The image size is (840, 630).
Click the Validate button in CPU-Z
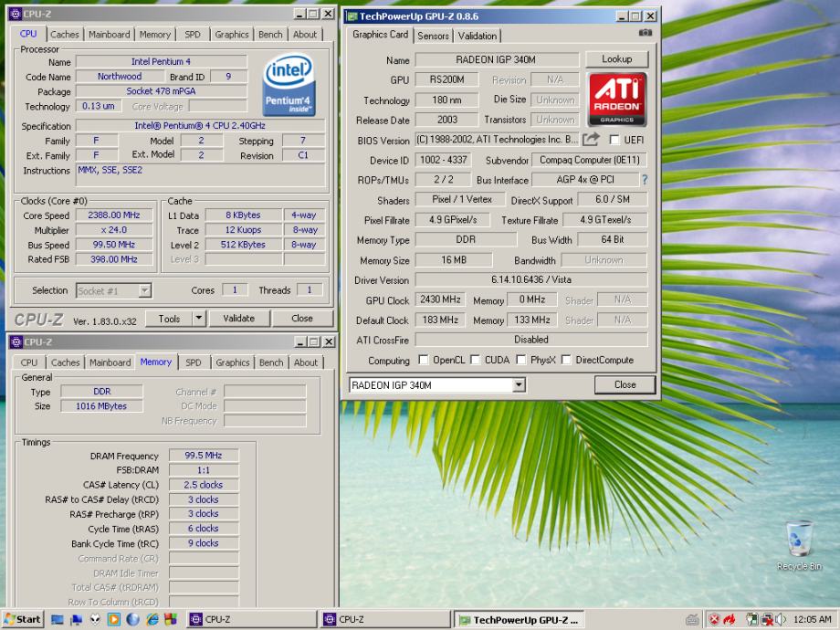click(x=238, y=319)
